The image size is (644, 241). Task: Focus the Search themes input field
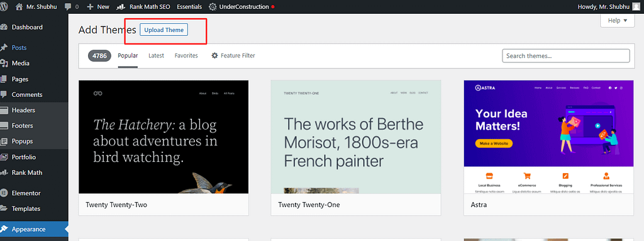point(565,56)
